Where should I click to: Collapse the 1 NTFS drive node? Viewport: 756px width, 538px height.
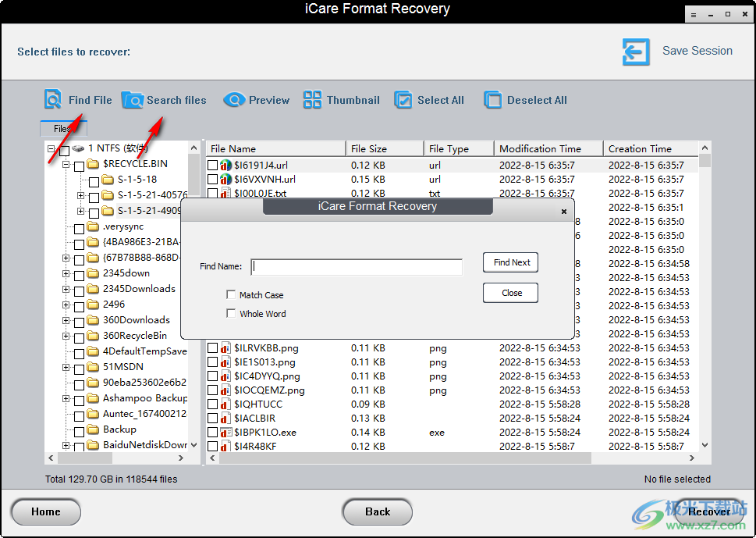click(51, 148)
